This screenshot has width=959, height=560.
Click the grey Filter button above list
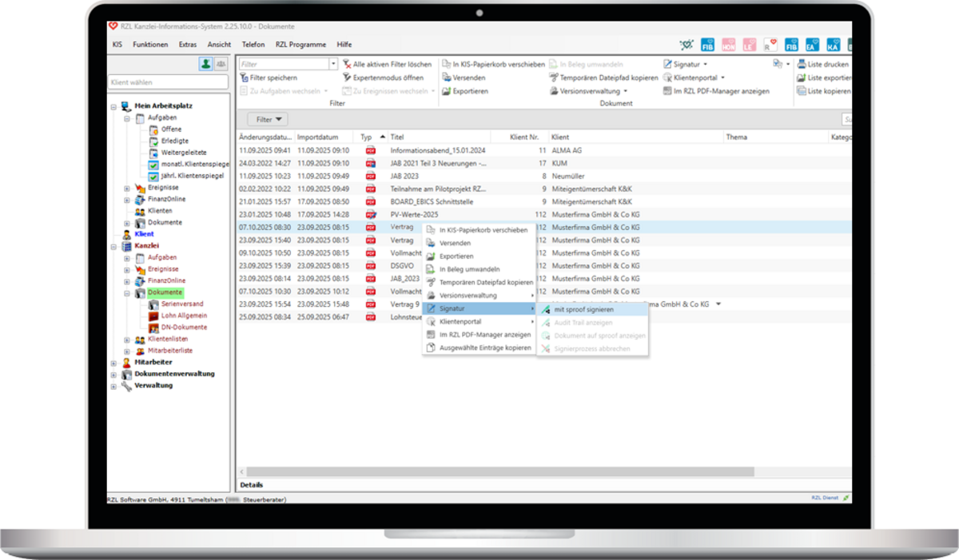pos(267,120)
